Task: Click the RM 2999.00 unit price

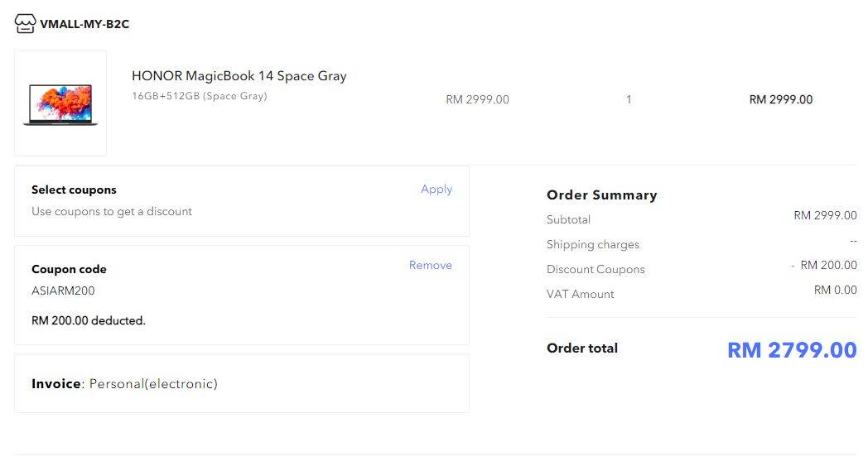Action: pyautogui.click(x=477, y=99)
